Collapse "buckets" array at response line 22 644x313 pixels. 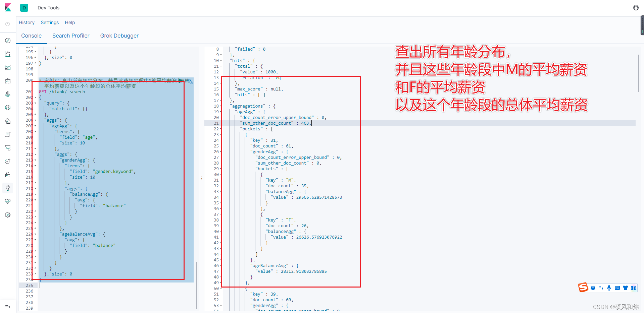point(221,129)
